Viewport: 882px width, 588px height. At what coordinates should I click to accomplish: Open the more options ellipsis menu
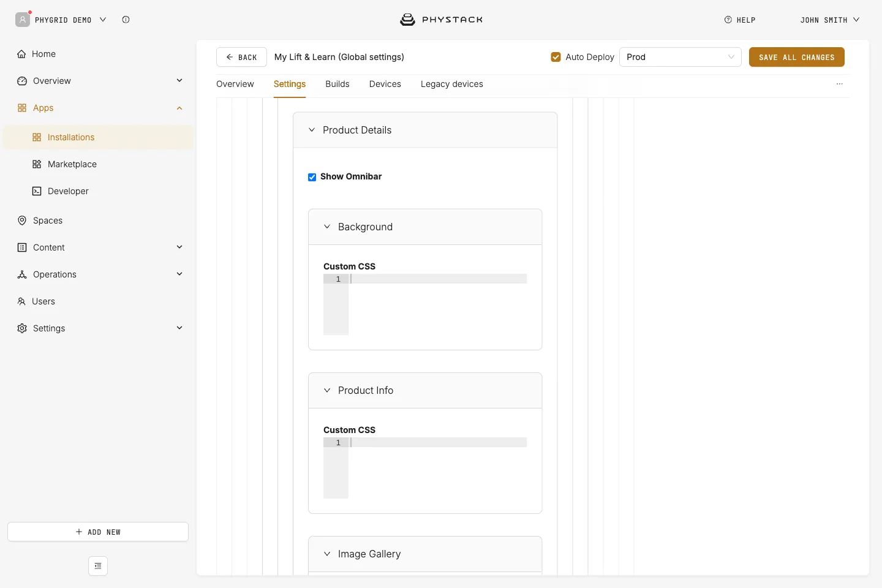click(x=840, y=84)
